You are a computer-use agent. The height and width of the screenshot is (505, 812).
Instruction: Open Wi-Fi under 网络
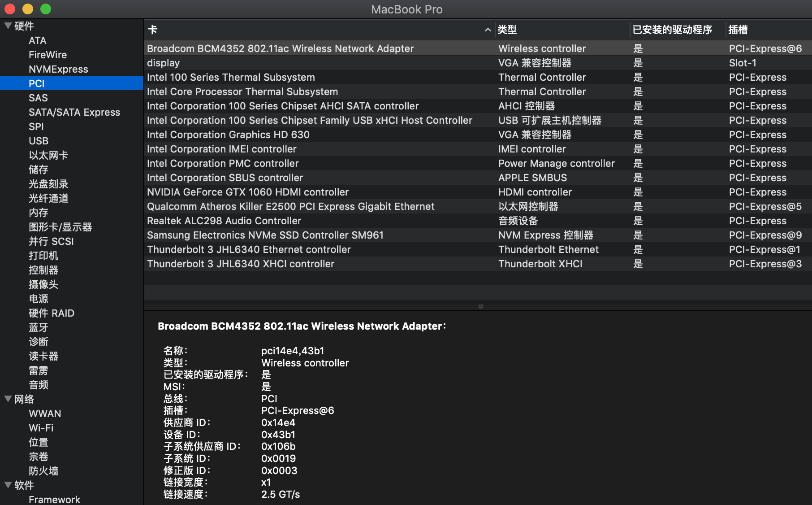point(41,428)
